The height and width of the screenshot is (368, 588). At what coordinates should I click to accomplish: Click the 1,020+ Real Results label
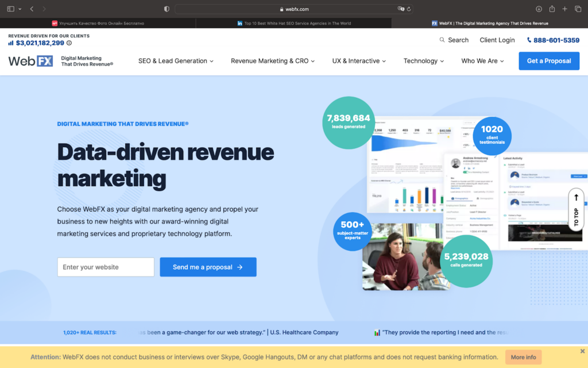coord(90,332)
